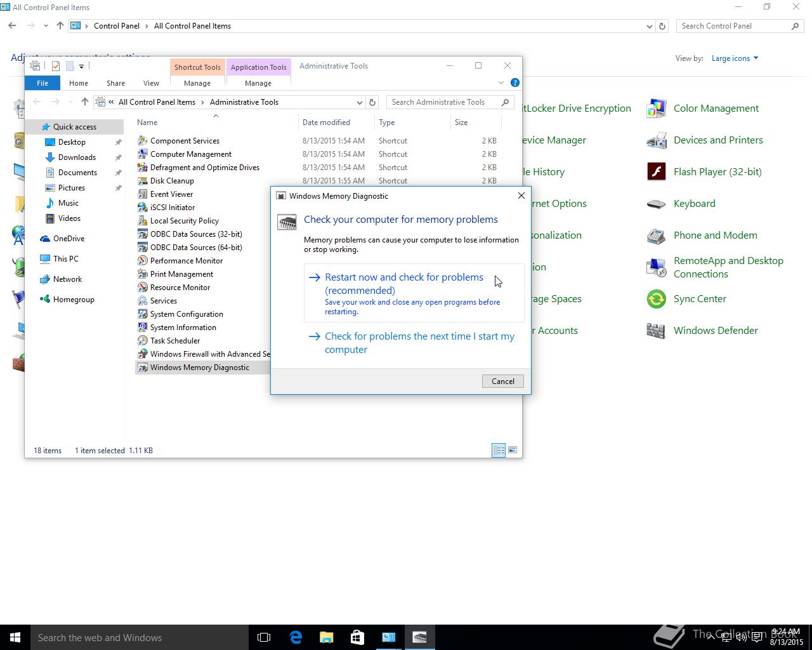Image resolution: width=812 pixels, height=650 pixels.
Task: Click the Services gear icon
Action: [x=143, y=301]
